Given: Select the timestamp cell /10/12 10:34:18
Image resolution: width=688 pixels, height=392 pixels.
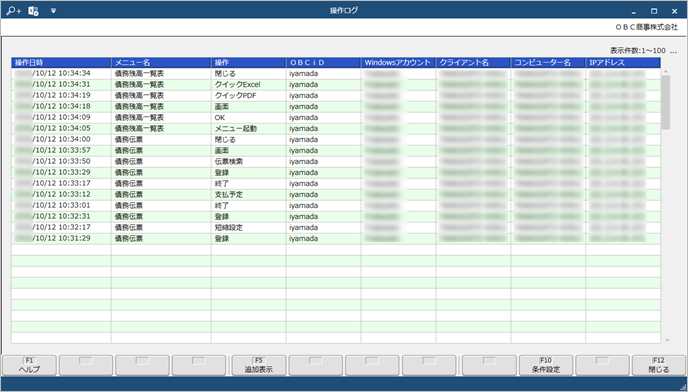Looking at the screenshot, I should coord(61,107).
